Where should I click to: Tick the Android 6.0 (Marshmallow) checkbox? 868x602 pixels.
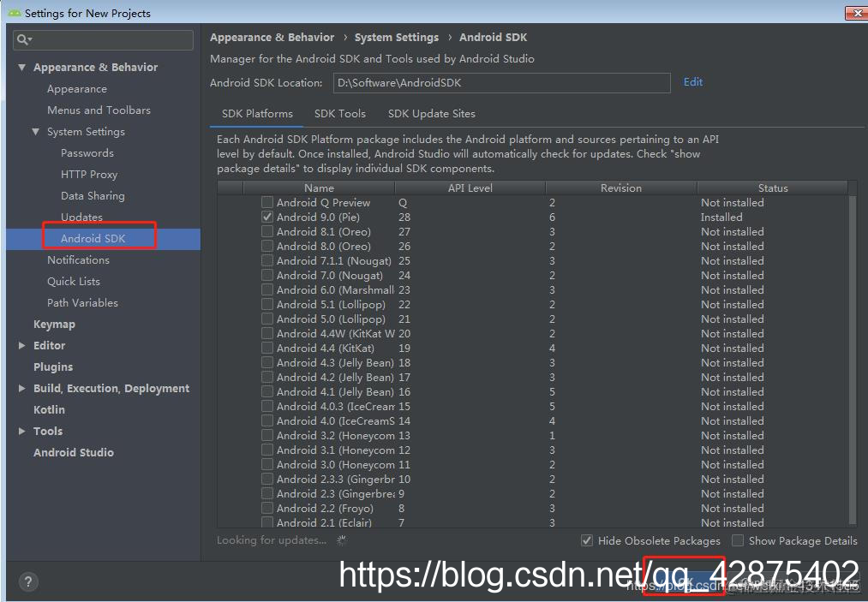267,290
